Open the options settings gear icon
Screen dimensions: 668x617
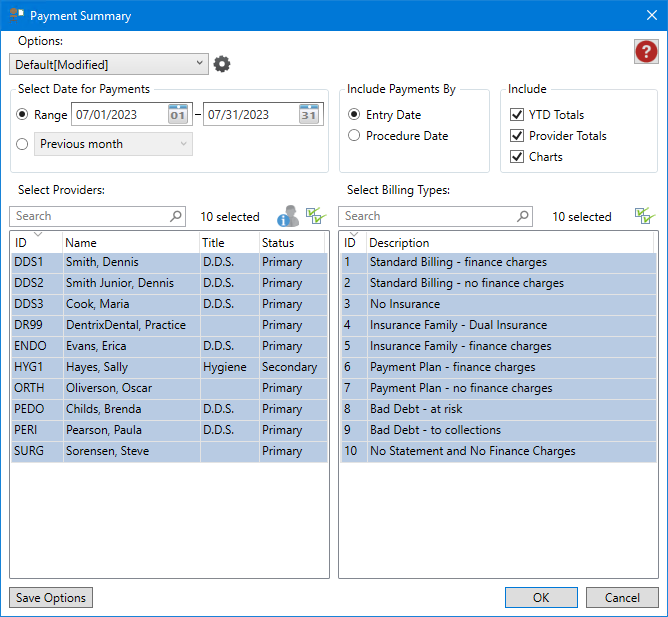(x=222, y=64)
